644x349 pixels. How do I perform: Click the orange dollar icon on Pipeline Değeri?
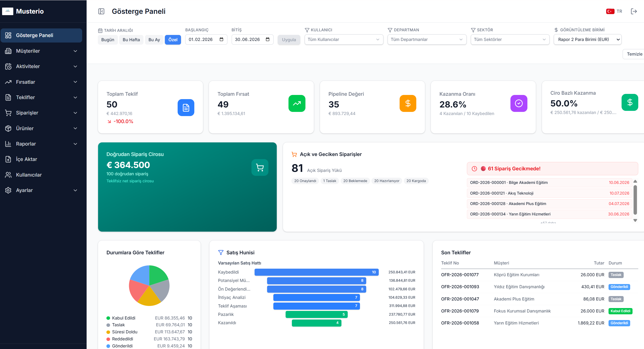tap(408, 103)
